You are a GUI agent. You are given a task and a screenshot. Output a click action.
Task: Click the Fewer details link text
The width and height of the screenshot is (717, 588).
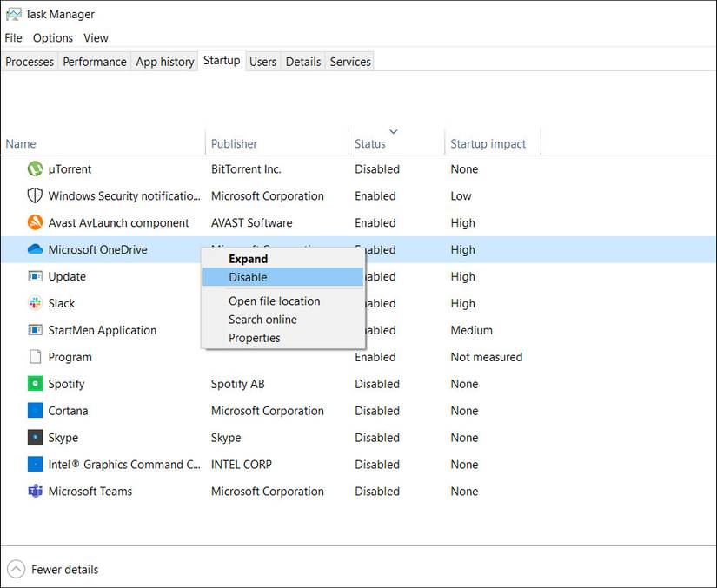click(x=64, y=570)
